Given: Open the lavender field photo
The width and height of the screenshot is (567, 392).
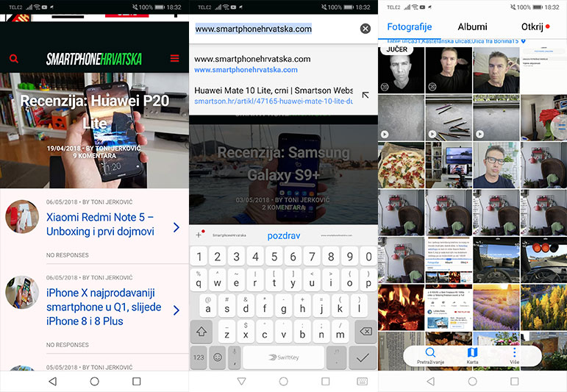Looking at the screenshot, I should [496, 307].
